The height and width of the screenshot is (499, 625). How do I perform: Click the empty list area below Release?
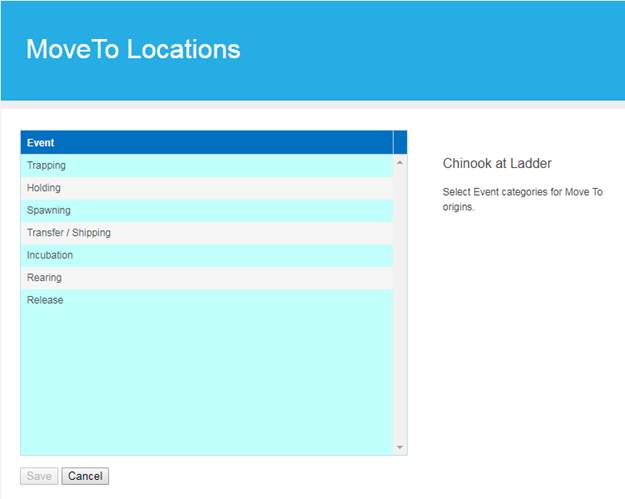(206, 380)
